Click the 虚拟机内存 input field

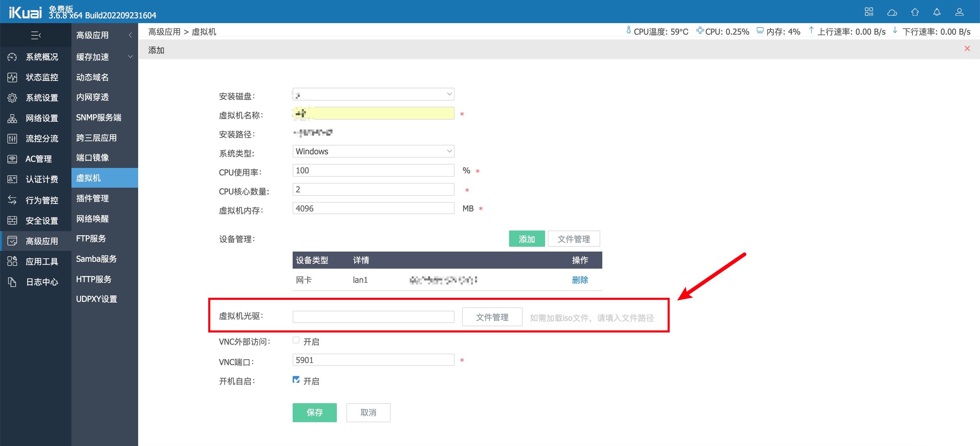[373, 208]
